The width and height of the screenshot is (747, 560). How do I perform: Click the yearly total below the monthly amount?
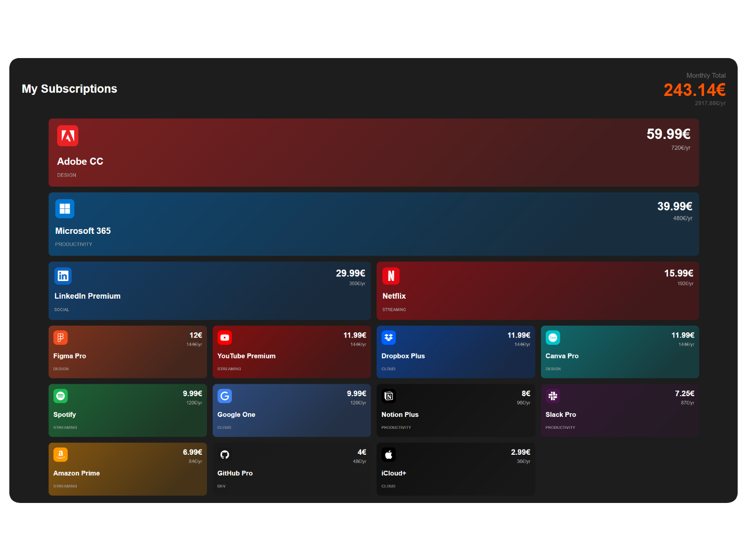tap(710, 103)
